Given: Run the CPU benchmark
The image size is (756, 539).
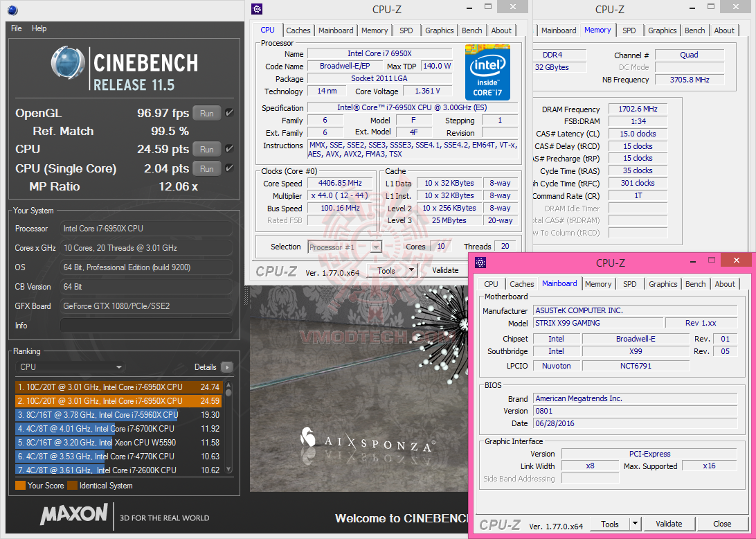Looking at the screenshot, I should tap(207, 150).
